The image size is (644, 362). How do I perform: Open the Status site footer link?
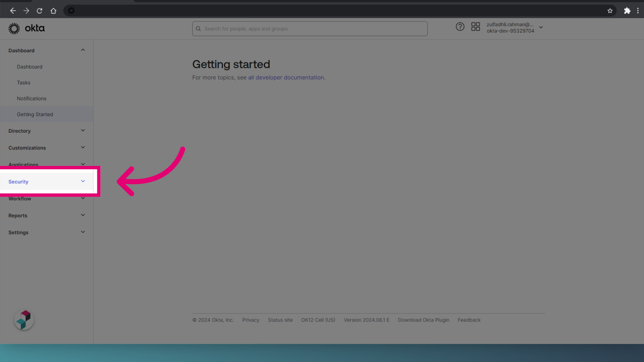tap(280, 320)
